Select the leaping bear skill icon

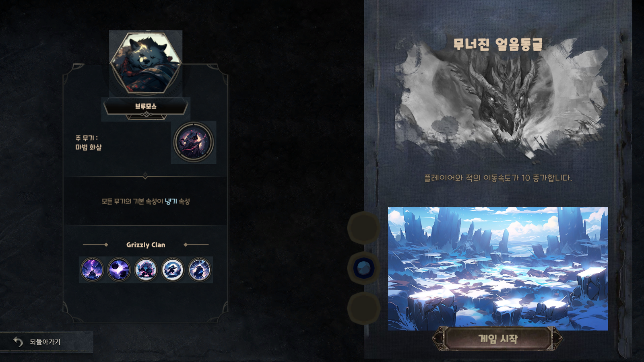pyautogui.click(x=173, y=269)
